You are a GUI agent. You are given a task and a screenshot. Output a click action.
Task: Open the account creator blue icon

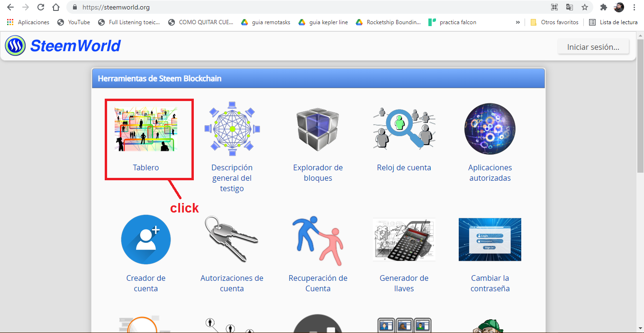pos(146,240)
